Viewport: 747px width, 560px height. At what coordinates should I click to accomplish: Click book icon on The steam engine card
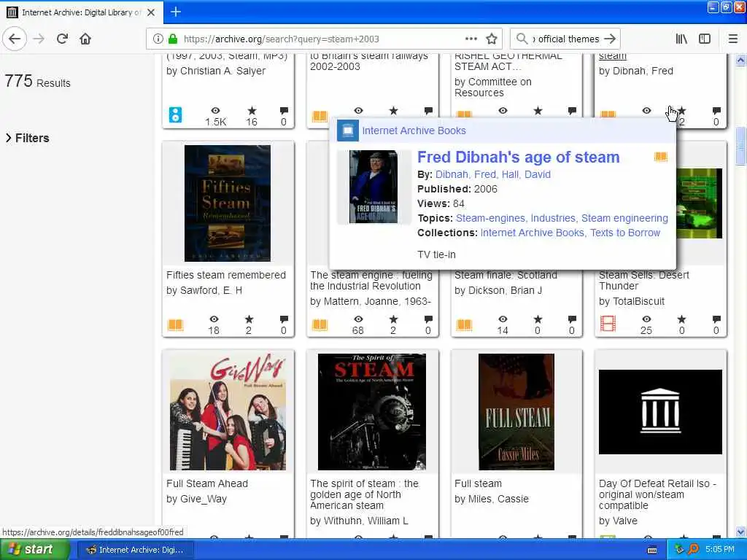point(320,324)
